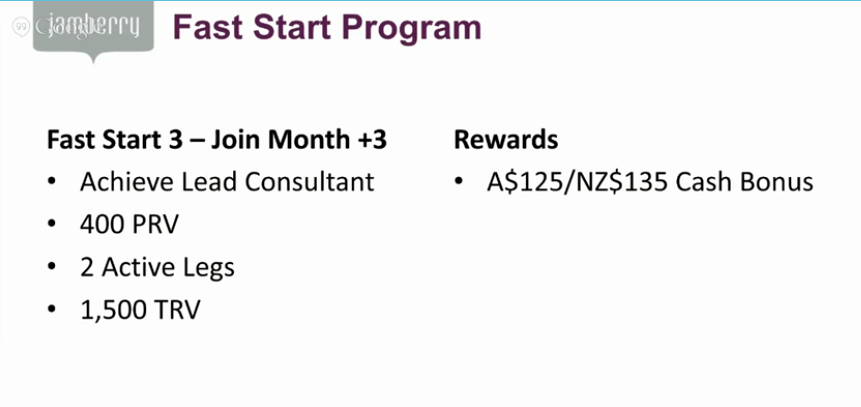The image size is (861, 407).
Task: Click the bullet before 1,500 TRV
Action: point(52,310)
